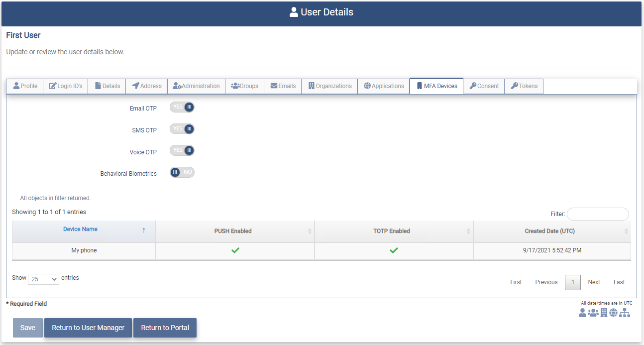Switch to the Login ID's tab
The width and height of the screenshot is (644, 345).
[x=66, y=86]
